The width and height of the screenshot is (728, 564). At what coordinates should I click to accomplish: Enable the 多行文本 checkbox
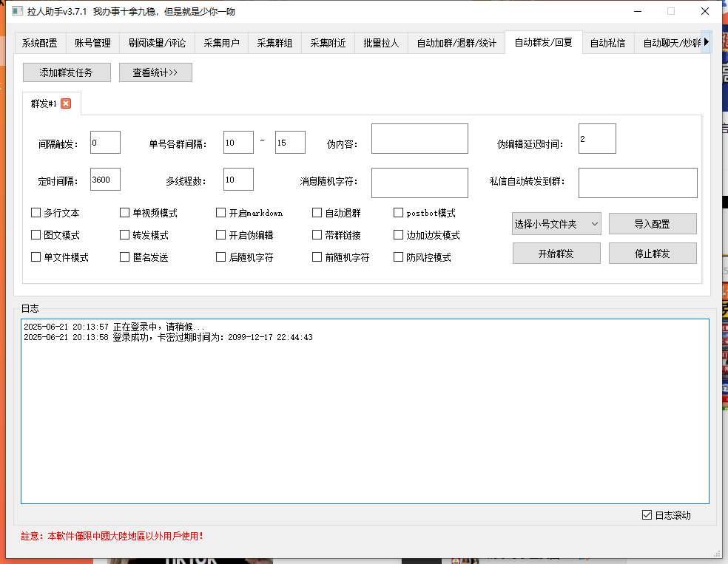point(36,213)
